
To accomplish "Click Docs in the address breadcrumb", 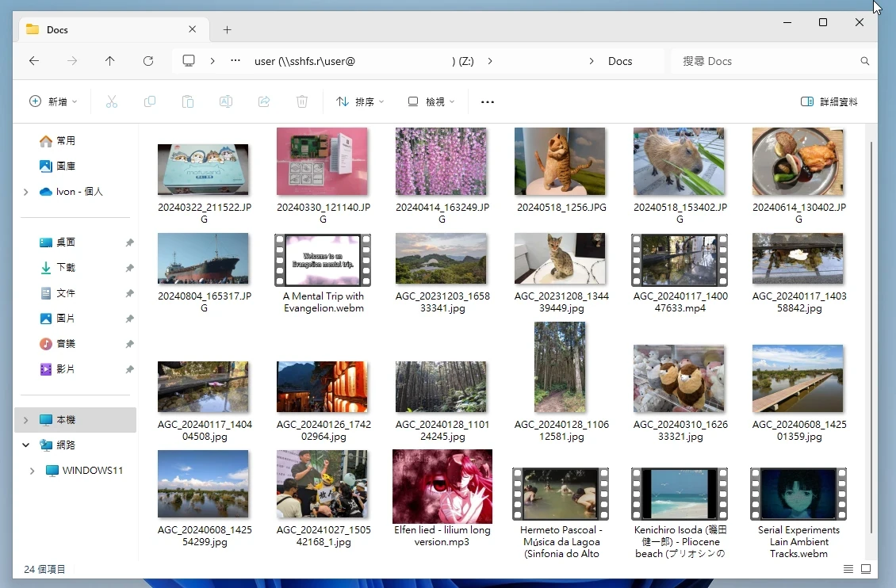I will tap(620, 61).
